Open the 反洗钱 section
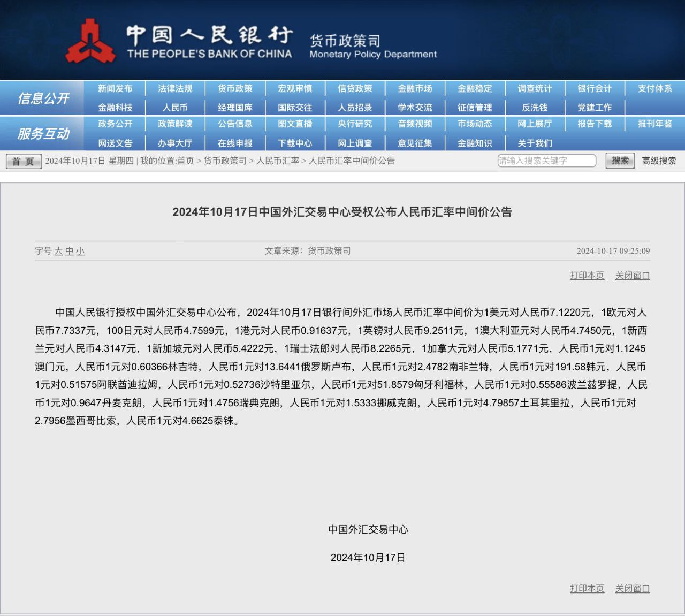 tap(535, 108)
